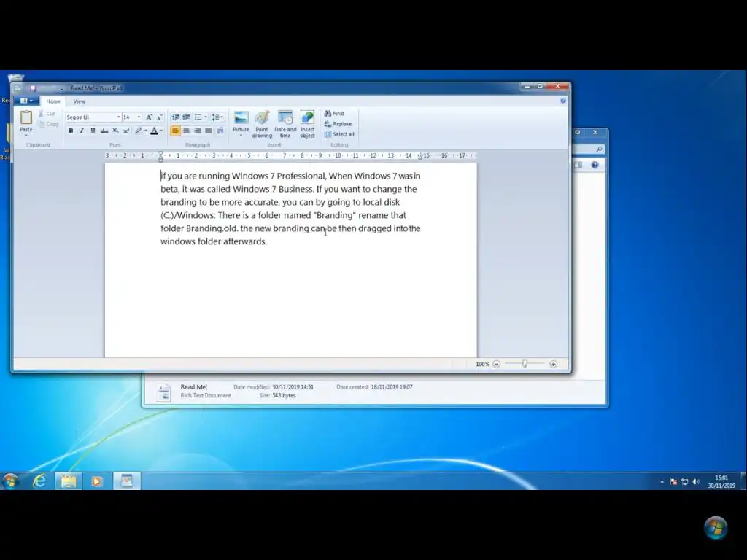
Task: Click the horizontal ruler
Action: click(290, 155)
